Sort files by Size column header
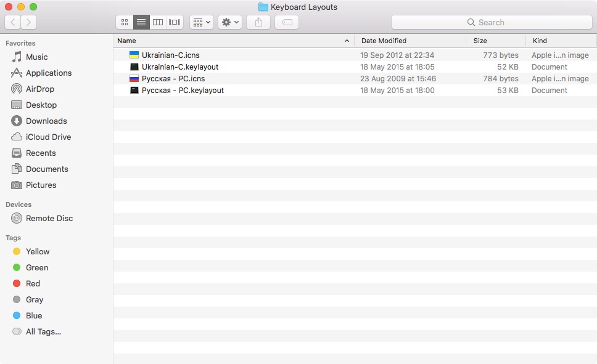This screenshot has height=364, width=597. 496,41
